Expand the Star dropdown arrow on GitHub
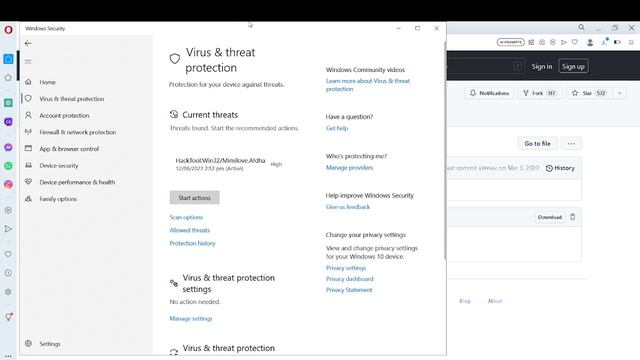Screen dimensions: 640x360 (x=620, y=93)
